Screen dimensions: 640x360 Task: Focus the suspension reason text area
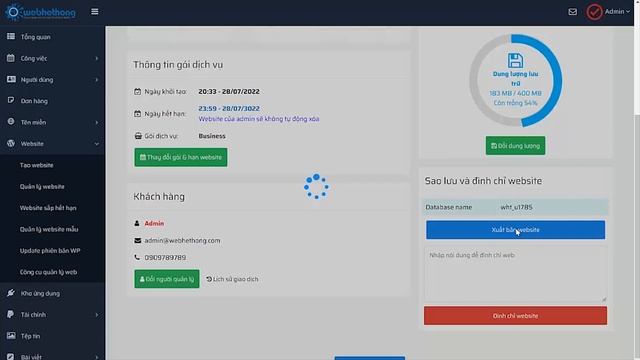(x=516, y=274)
